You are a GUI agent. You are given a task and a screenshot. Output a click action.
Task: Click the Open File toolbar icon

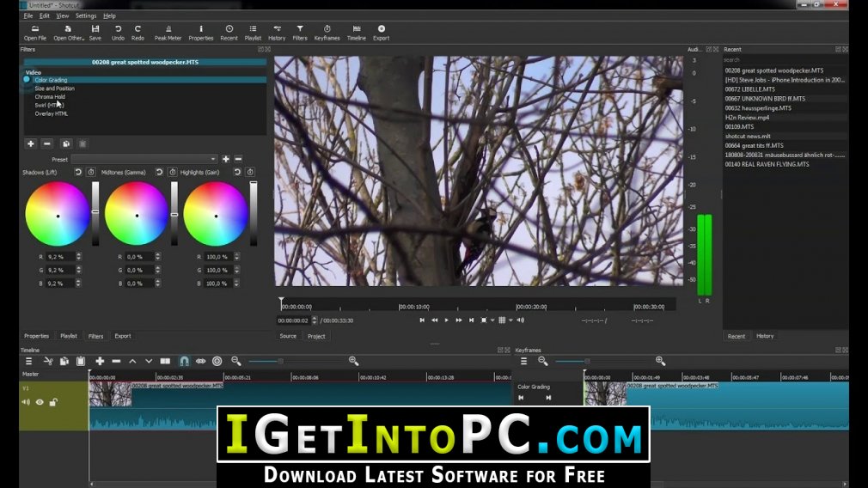pos(35,33)
